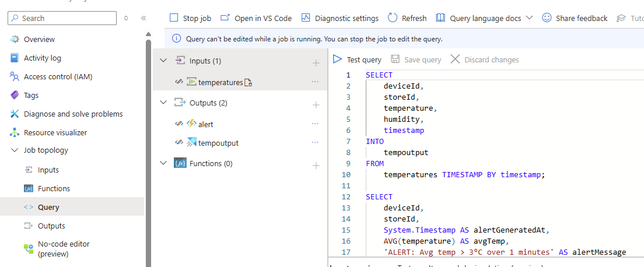Click the Azure Function icon for alert
The width and height of the screenshot is (644, 267).
tap(191, 123)
